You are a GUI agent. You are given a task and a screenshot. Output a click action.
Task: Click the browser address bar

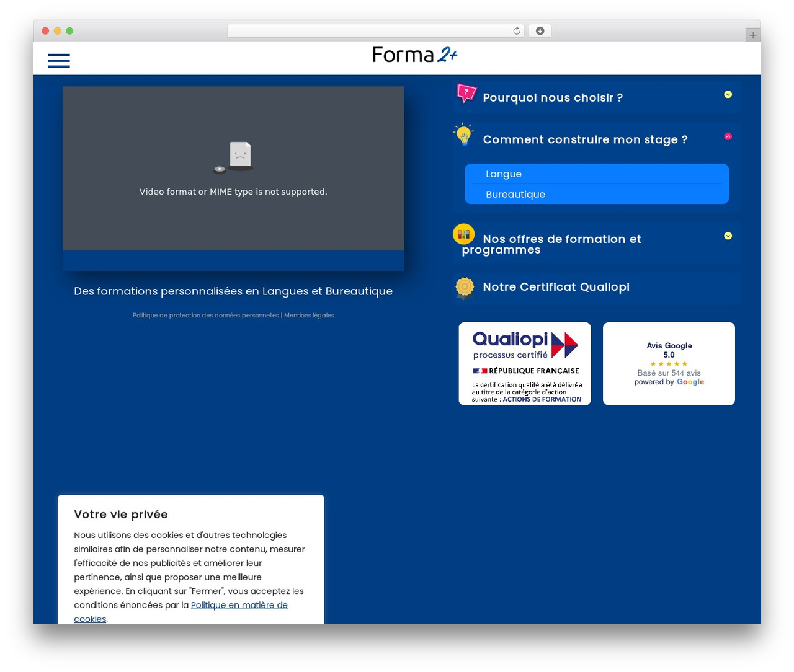coord(375,31)
